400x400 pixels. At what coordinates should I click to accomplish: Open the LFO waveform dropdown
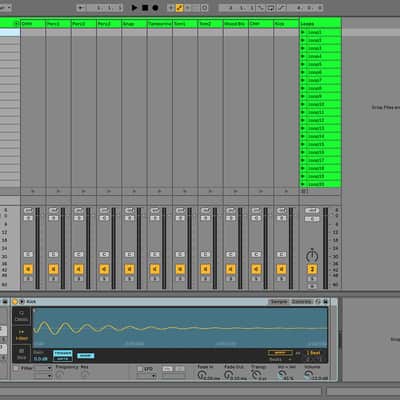pos(147,376)
